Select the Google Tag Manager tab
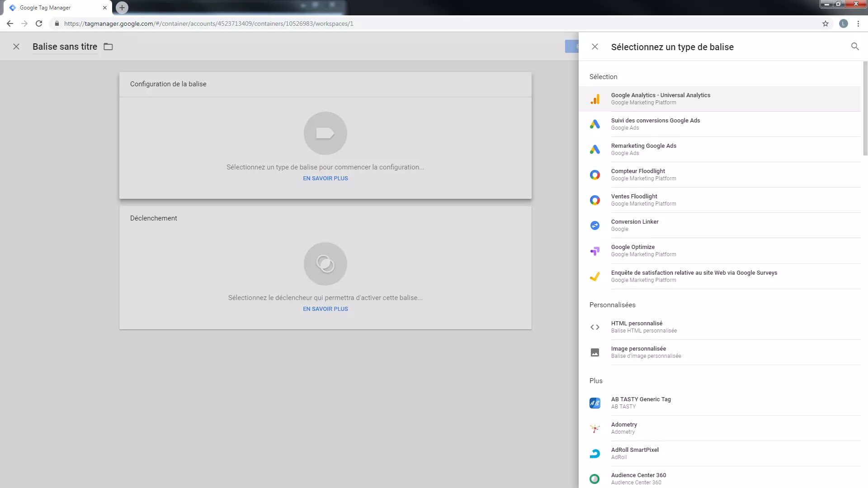The width and height of the screenshot is (868, 488). (x=58, y=8)
